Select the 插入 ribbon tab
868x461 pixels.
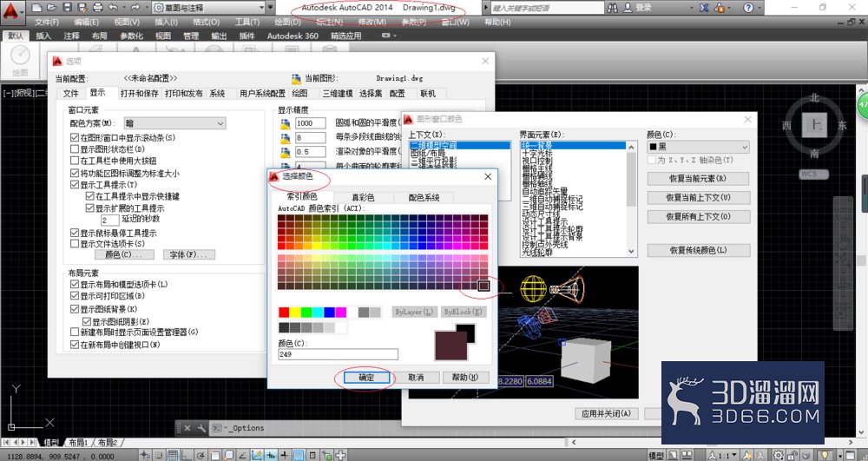click(x=43, y=36)
